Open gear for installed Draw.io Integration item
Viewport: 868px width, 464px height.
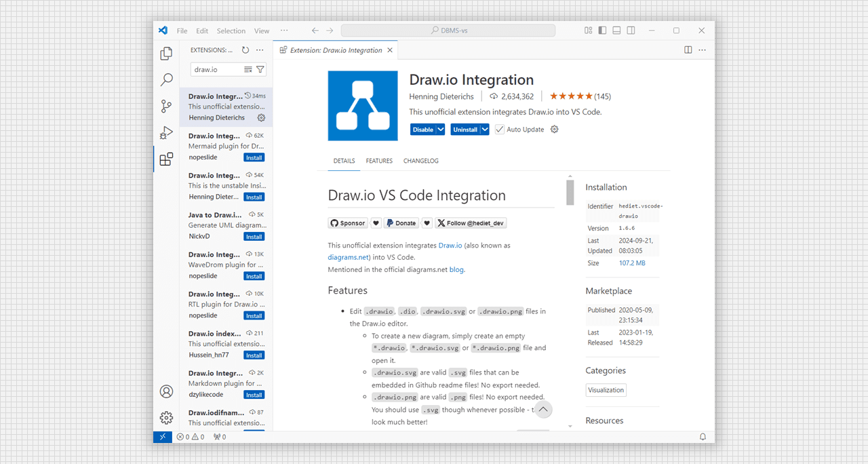coord(261,117)
